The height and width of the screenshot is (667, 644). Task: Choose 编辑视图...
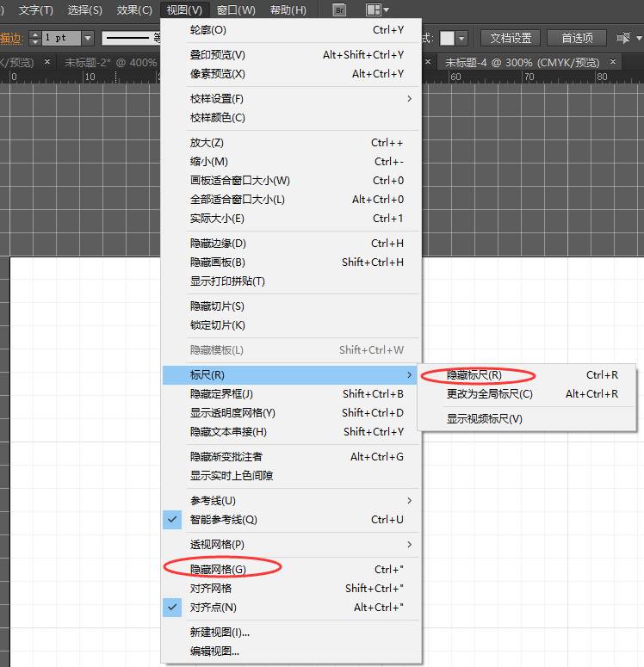[x=292, y=652]
